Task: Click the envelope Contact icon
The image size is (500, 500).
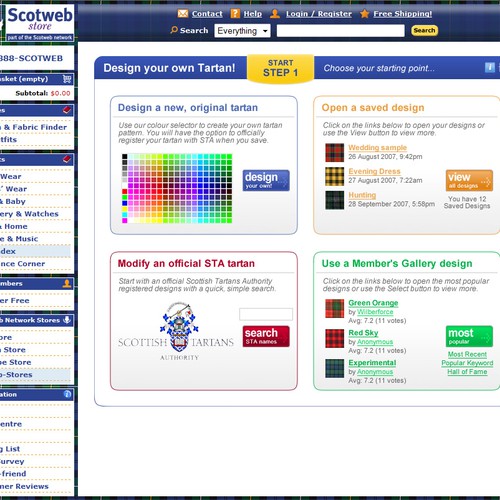Action: coord(183,14)
